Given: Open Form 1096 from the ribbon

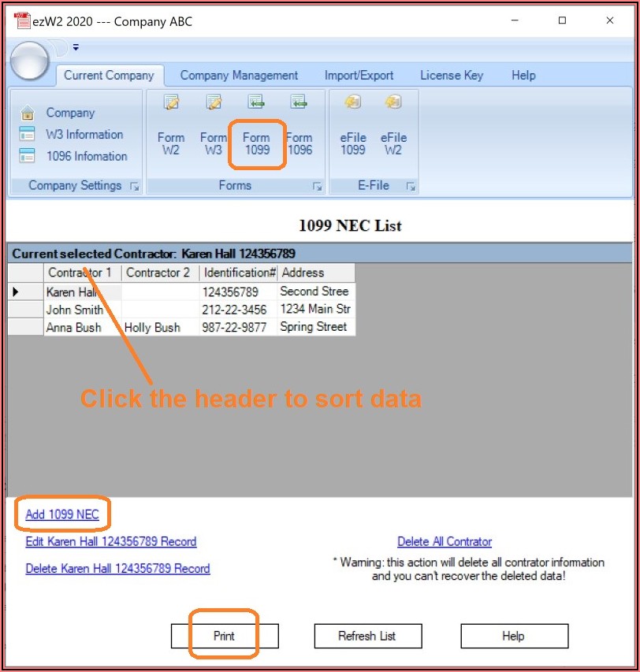Looking at the screenshot, I should pos(299,127).
